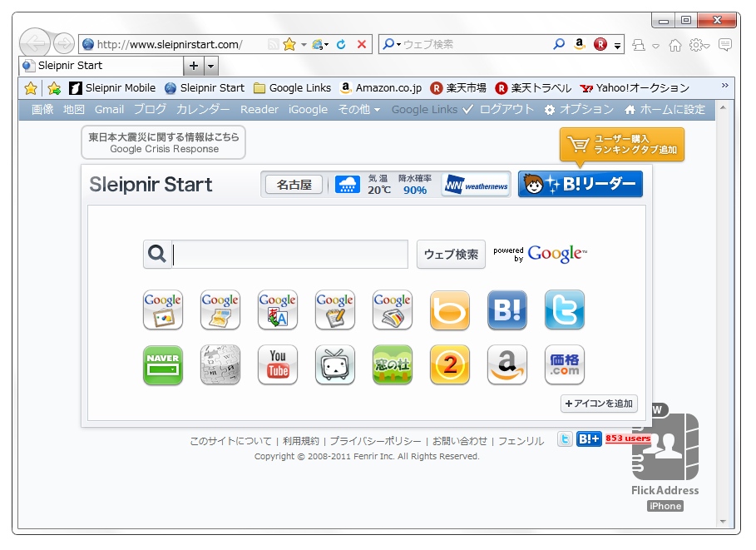This screenshot has width=756, height=550.
Task: Click the Rakuten search engine icon in toolbar
Action: tap(600, 44)
